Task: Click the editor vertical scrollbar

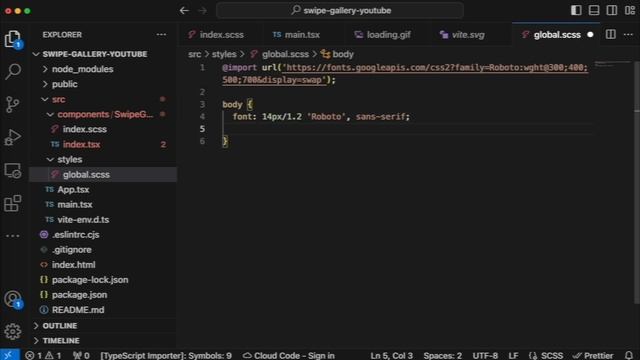Action: click(x=636, y=182)
